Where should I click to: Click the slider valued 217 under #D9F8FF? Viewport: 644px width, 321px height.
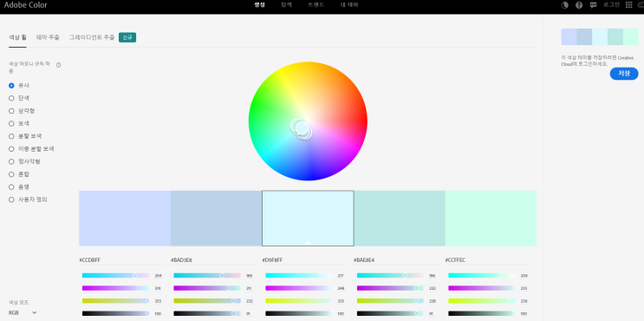point(298,275)
